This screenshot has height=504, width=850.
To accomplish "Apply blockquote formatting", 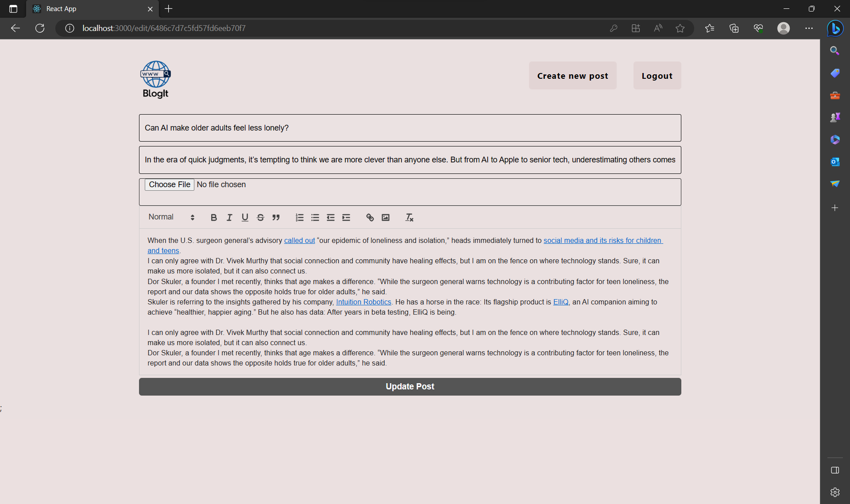I will tap(276, 217).
